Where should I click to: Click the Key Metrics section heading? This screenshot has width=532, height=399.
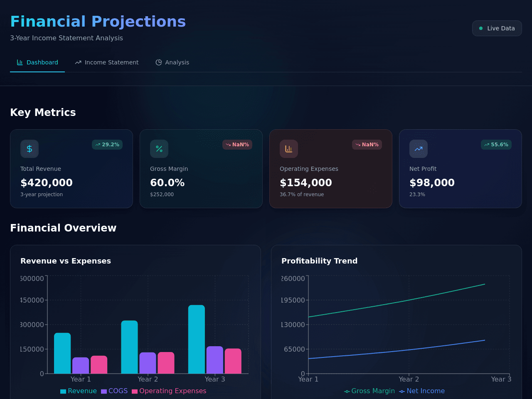43,113
